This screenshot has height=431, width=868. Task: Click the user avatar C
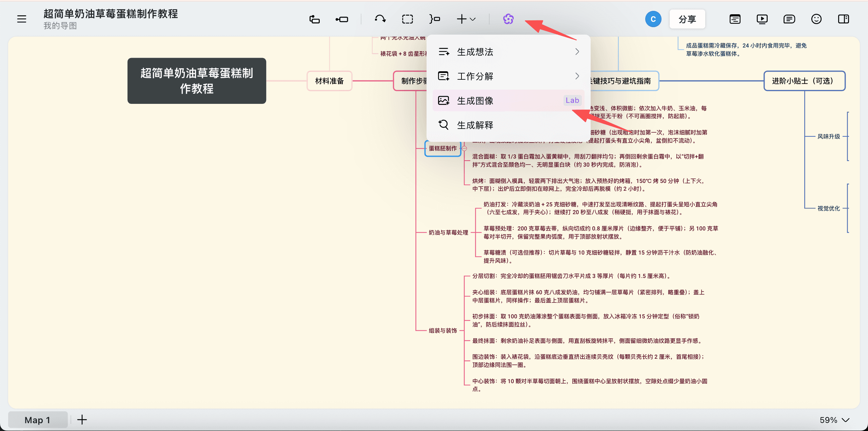pos(653,19)
